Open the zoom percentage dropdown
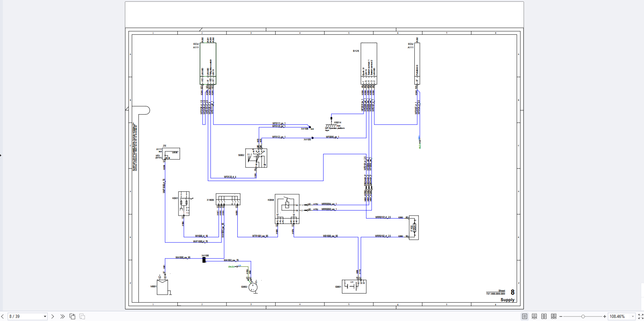The width and height of the screenshot is (644, 321). 633,316
